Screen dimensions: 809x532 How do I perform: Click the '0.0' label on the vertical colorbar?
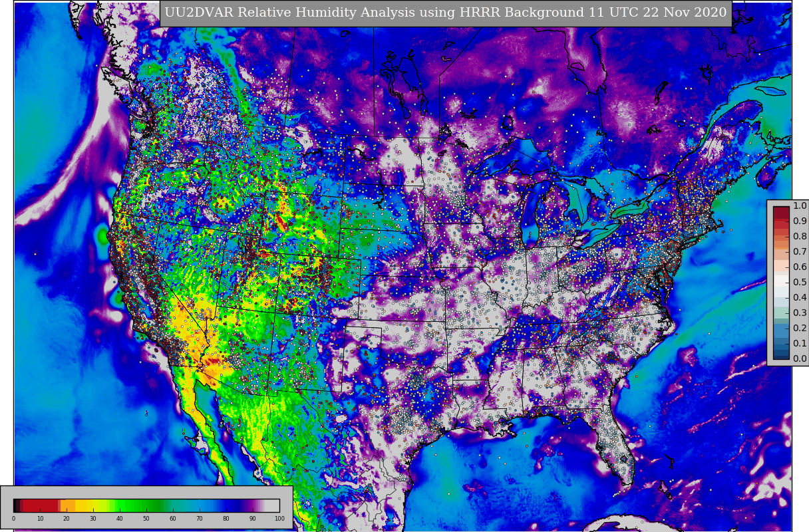[x=800, y=358]
